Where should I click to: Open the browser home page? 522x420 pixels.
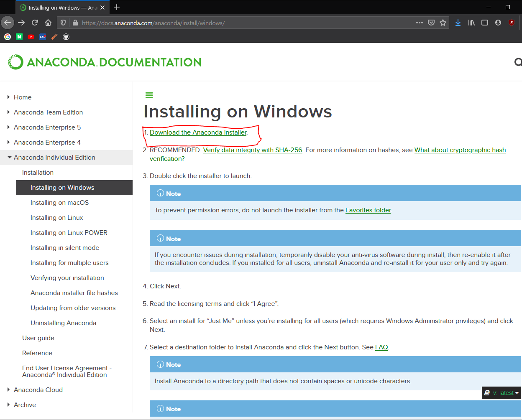pos(48,23)
